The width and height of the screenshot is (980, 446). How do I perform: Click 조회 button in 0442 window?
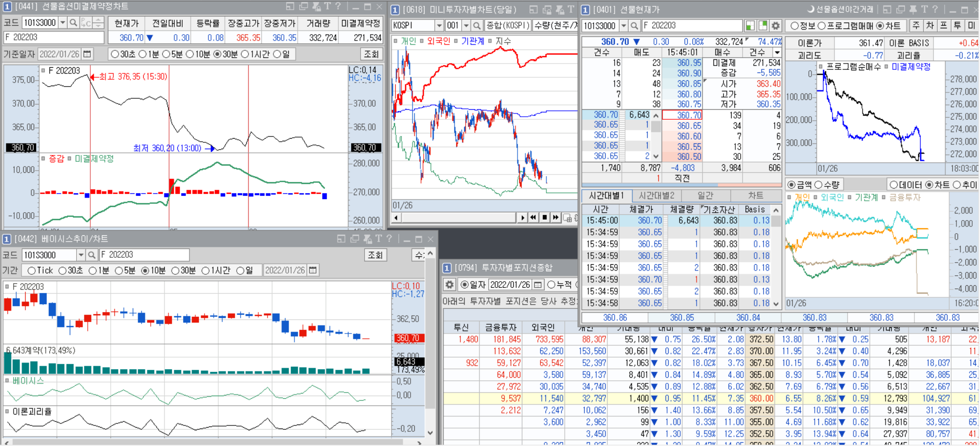tap(375, 255)
